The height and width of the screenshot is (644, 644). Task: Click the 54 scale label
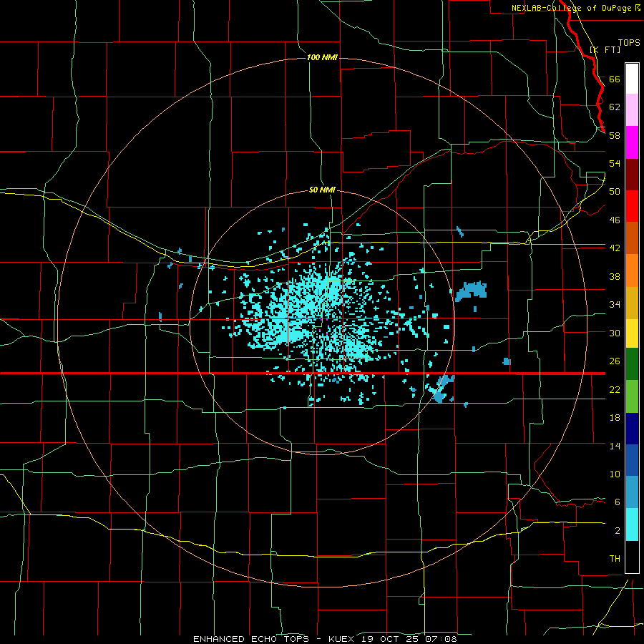615,163
